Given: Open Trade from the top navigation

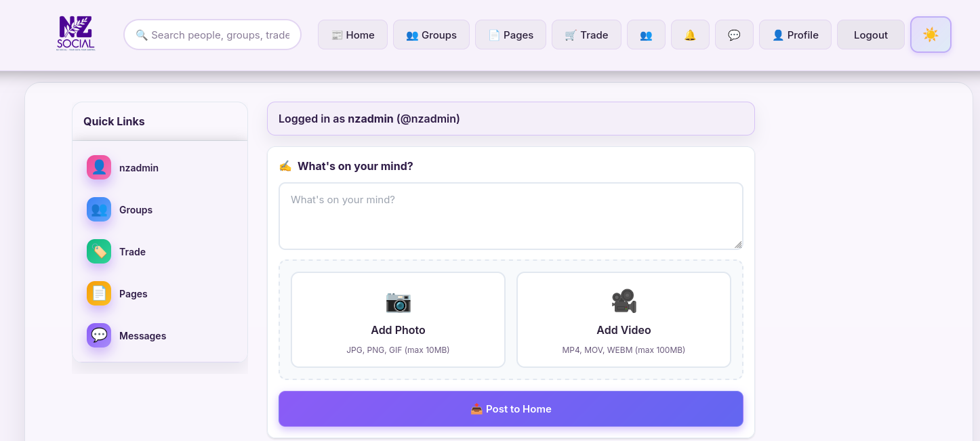Looking at the screenshot, I should (586, 35).
